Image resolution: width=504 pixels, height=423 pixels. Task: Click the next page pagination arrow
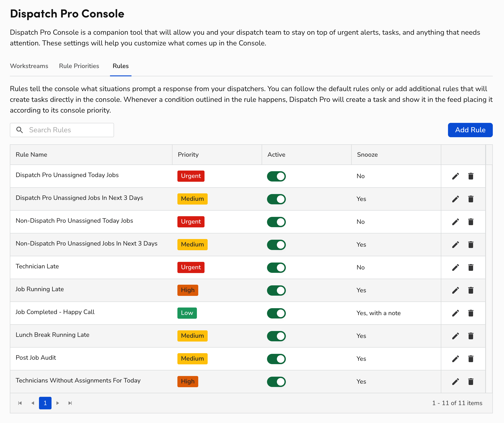coord(58,403)
